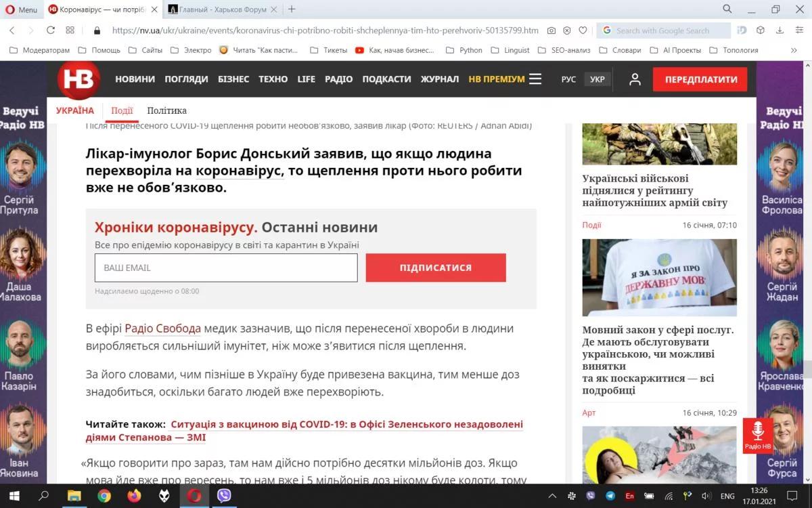The height and width of the screenshot is (508, 812).
Task: Open Easy Setup sliders icon
Action: point(799,30)
